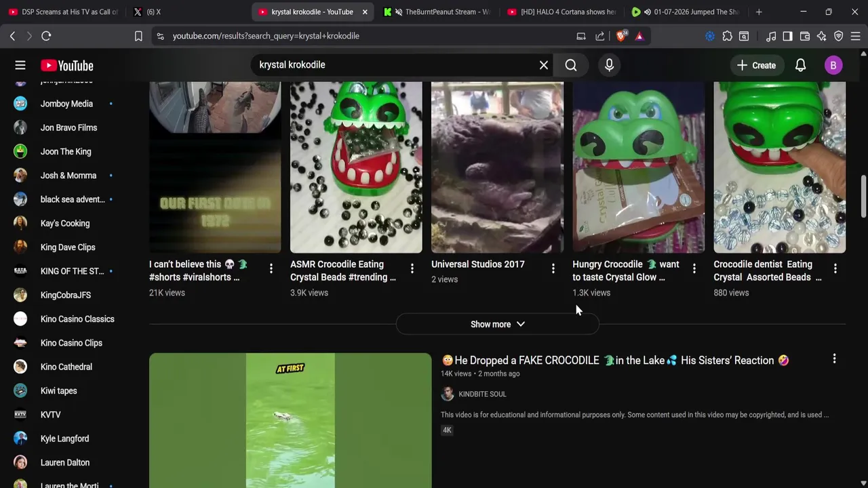Open more options for 'I can't believe this' short

pyautogui.click(x=271, y=269)
